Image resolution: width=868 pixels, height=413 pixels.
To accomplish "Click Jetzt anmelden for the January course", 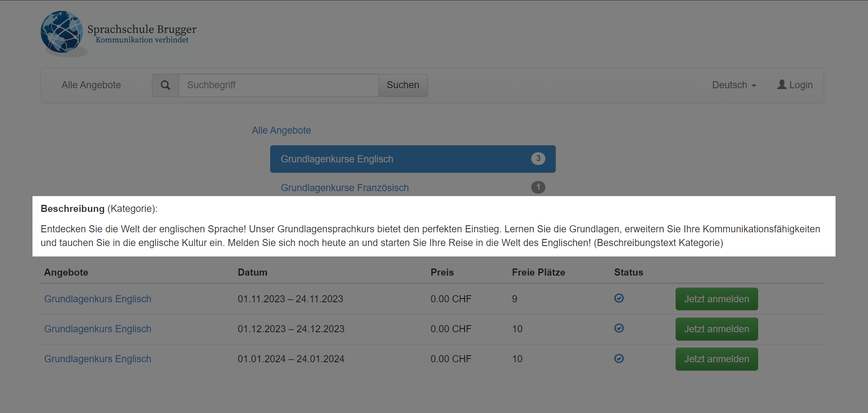I will 716,359.
